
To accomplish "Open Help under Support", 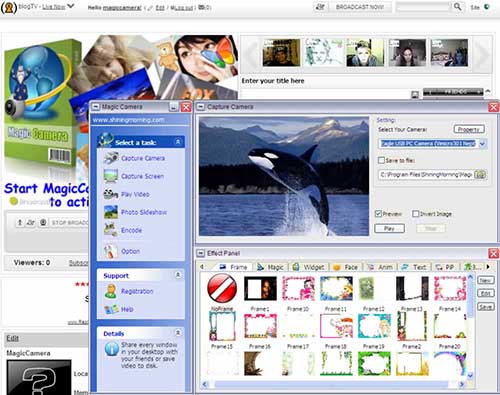I will click(x=119, y=309).
